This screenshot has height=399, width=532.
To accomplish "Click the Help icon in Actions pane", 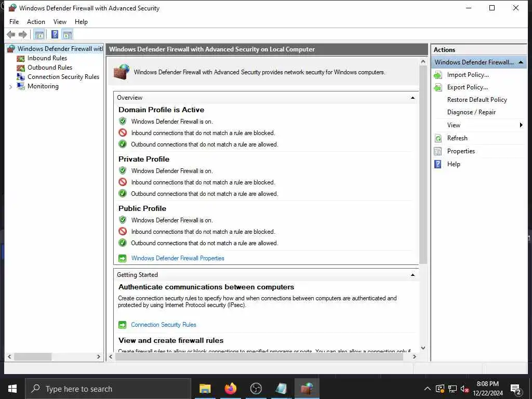I will point(438,164).
